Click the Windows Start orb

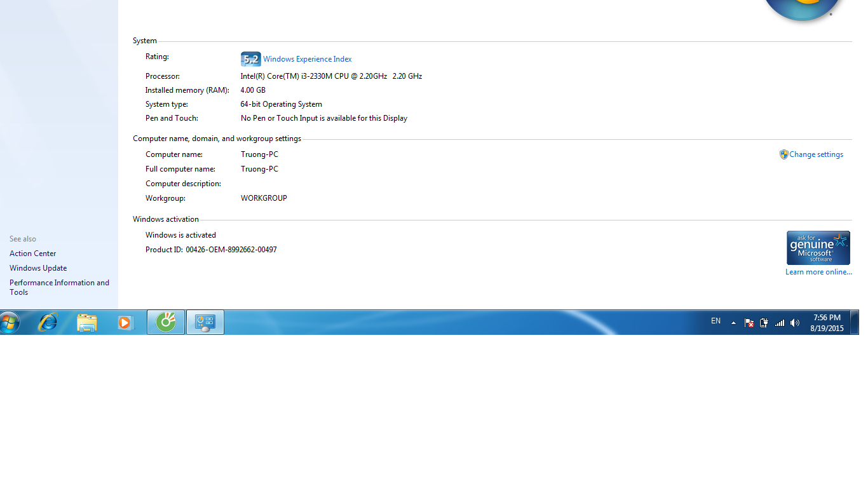click(x=10, y=323)
